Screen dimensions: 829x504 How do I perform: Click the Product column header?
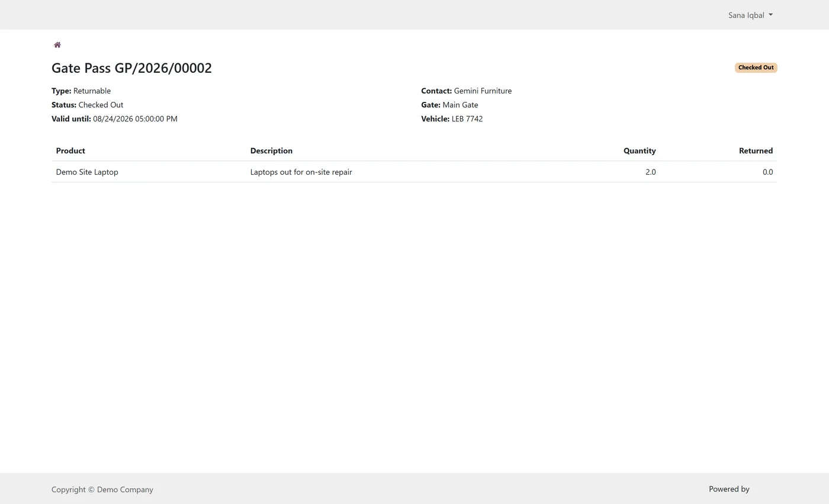pyautogui.click(x=70, y=151)
